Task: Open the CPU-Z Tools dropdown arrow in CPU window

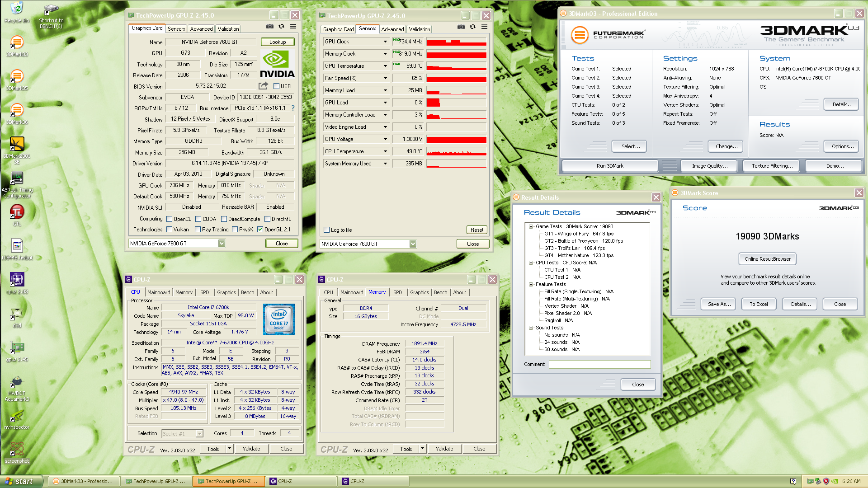Action: [230, 449]
